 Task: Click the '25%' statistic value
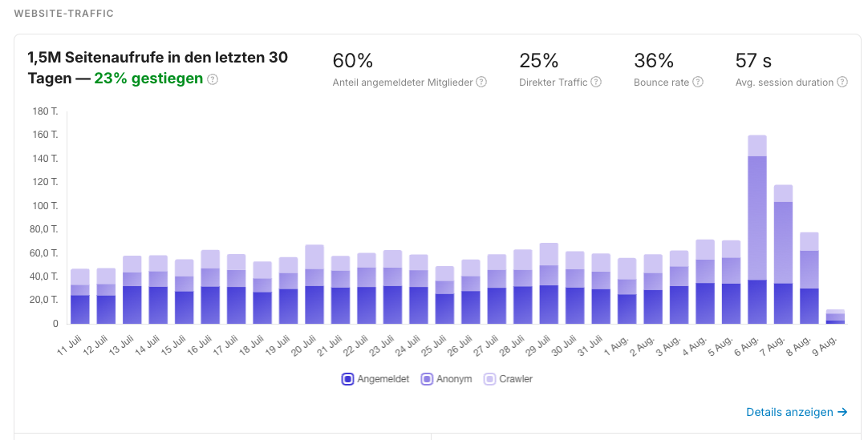(x=538, y=60)
